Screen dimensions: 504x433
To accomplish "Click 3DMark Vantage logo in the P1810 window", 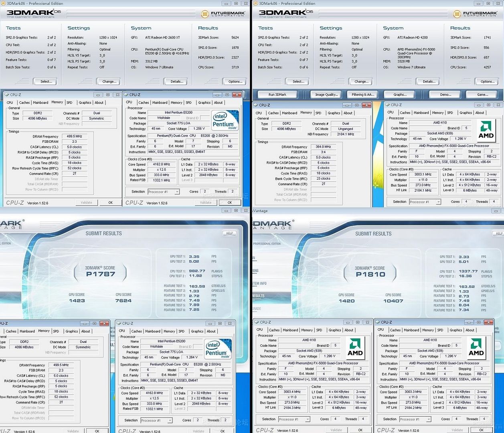I will 273,225.
